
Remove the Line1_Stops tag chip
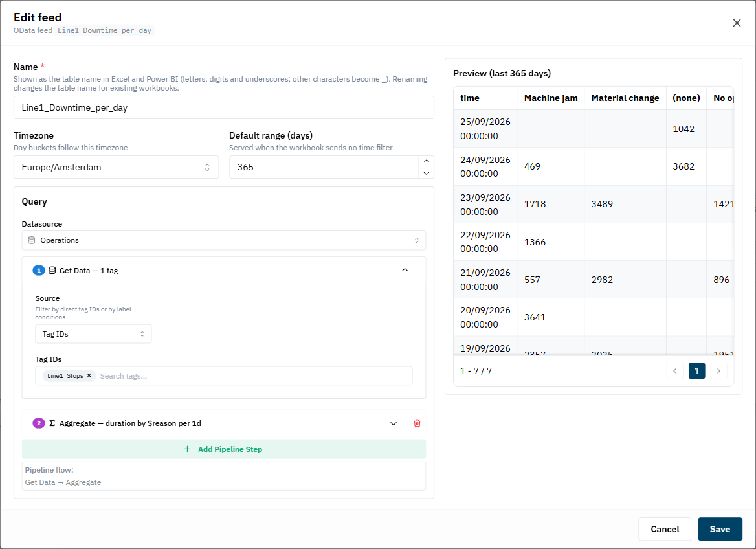pyautogui.click(x=89, y=375)
